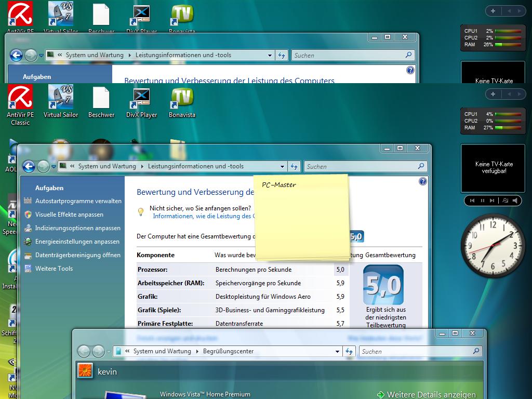Click 'Speichervorgänge pro Sekunde' description
532x399 pixels.
(258, 283)
